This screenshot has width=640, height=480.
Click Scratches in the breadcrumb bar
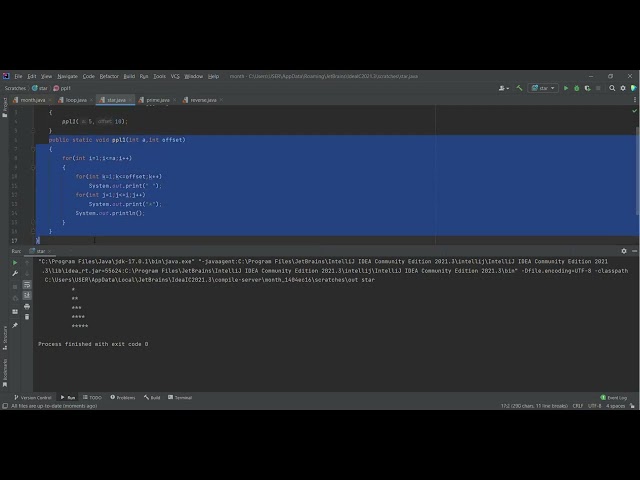[x=15, y=88]
